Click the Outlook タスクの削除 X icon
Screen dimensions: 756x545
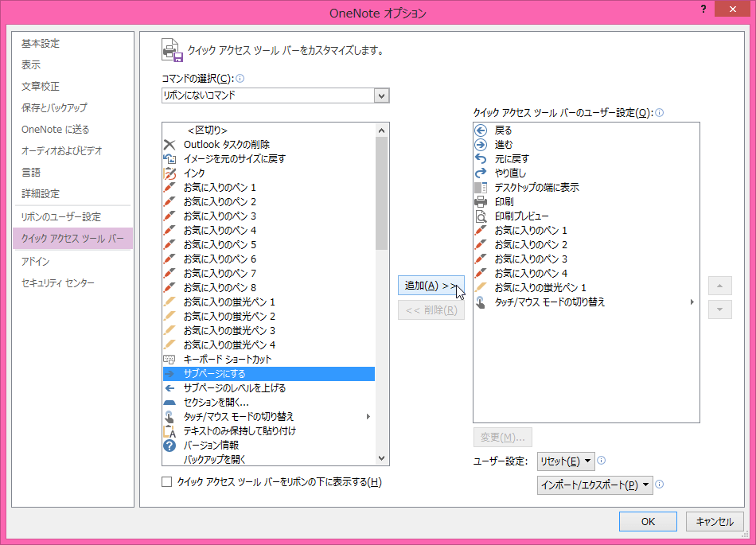170,145
